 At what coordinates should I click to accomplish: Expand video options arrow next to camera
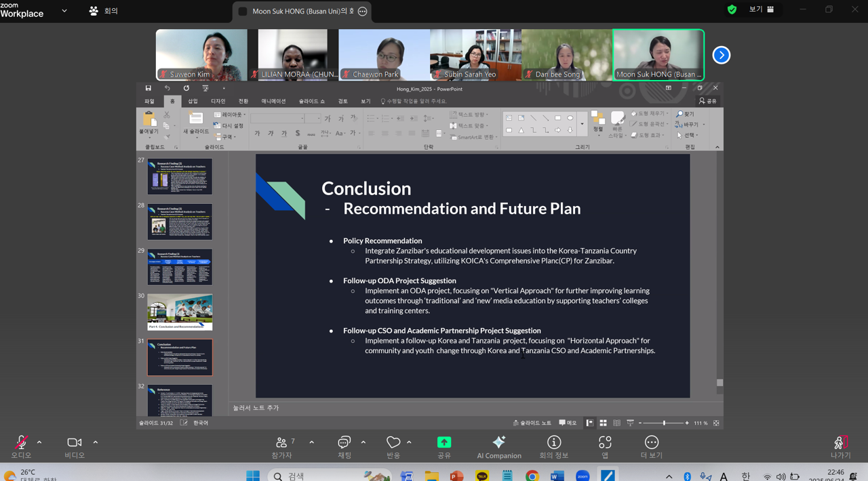pos(96,442)
